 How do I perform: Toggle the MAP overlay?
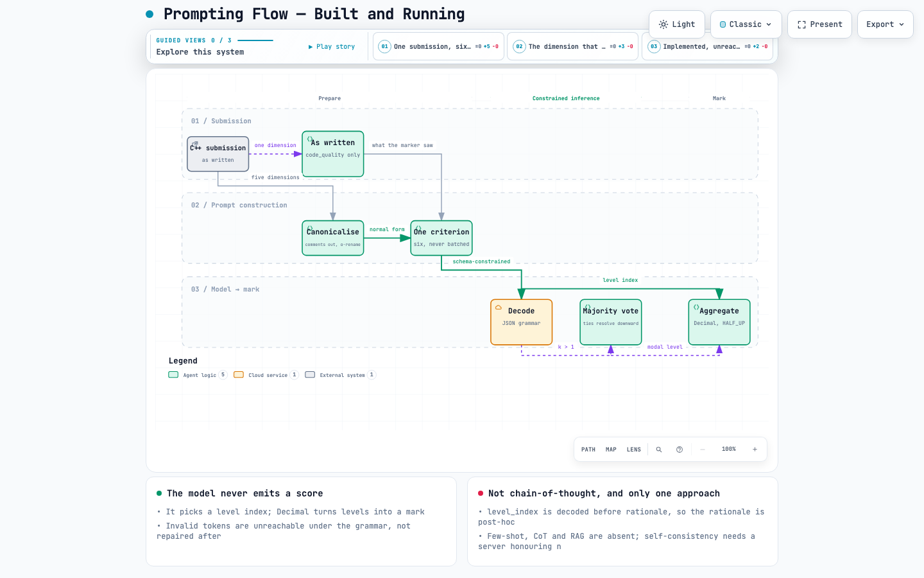tap(612, 450)
